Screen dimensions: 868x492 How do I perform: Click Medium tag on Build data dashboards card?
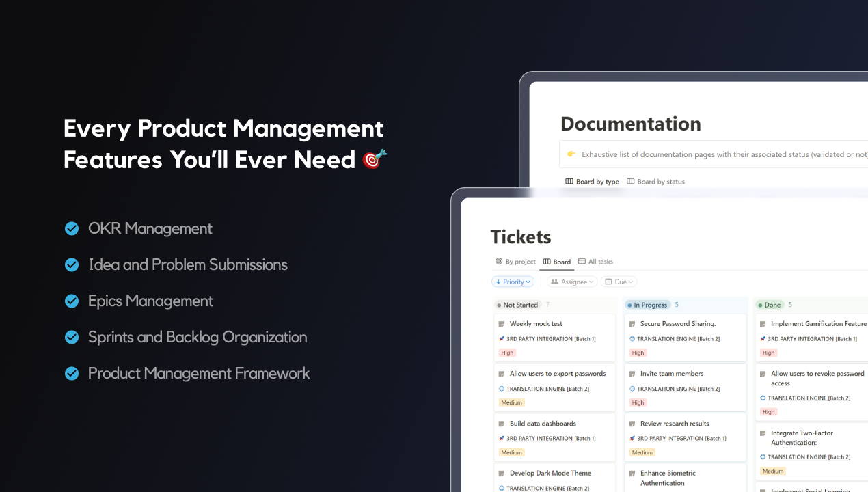(x=511, y=452)
